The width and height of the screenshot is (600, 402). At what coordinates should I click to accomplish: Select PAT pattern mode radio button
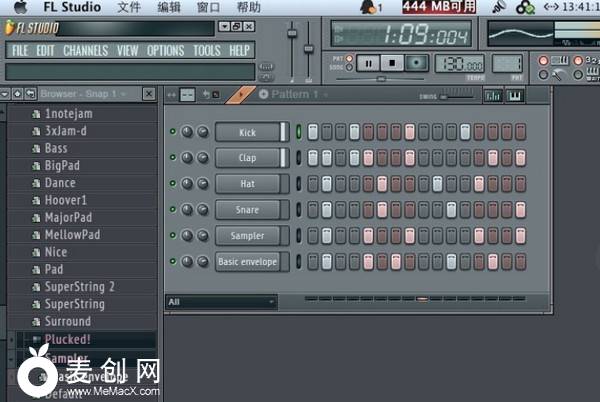point(349,59)
